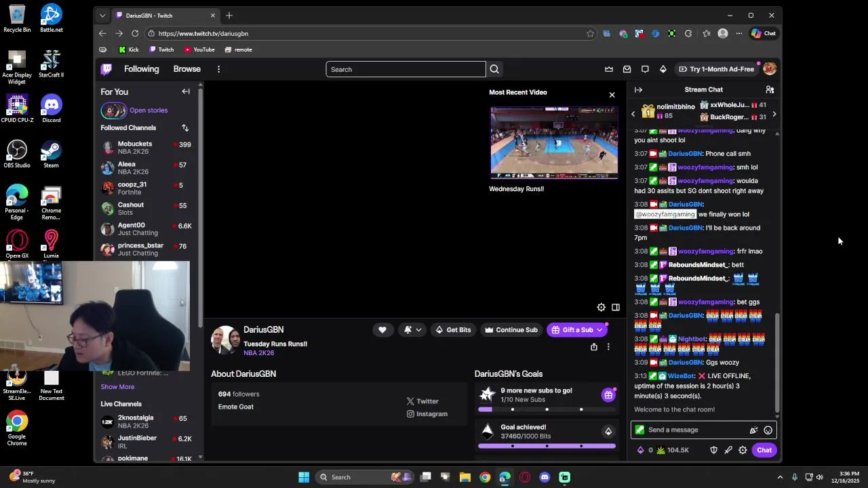This screenshot has height=488, width=868.
Task: Open Prime Loot crown icon
Action: click(609, 69)
